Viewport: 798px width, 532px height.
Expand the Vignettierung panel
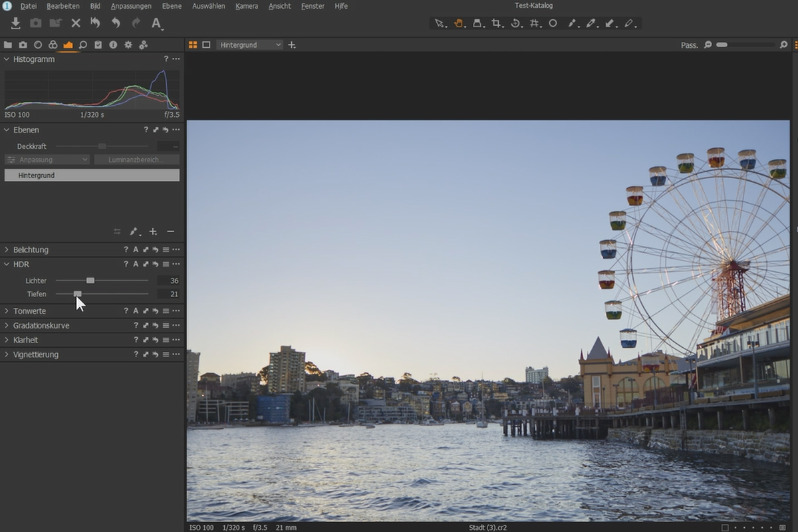pyautogui.click(x=7, y=354)
